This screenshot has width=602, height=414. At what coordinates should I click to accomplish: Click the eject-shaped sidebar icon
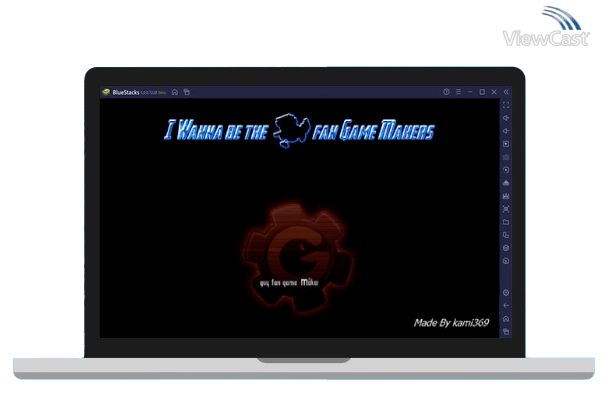point(506,183)
